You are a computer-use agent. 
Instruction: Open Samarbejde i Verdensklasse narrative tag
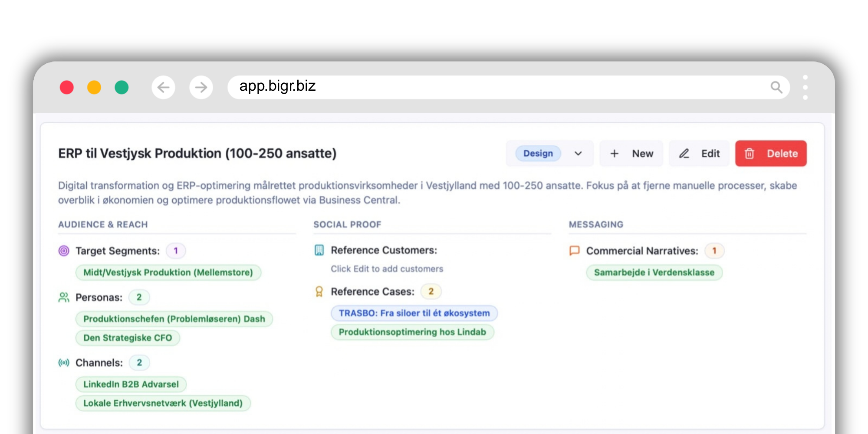click(x=654, y=273)
